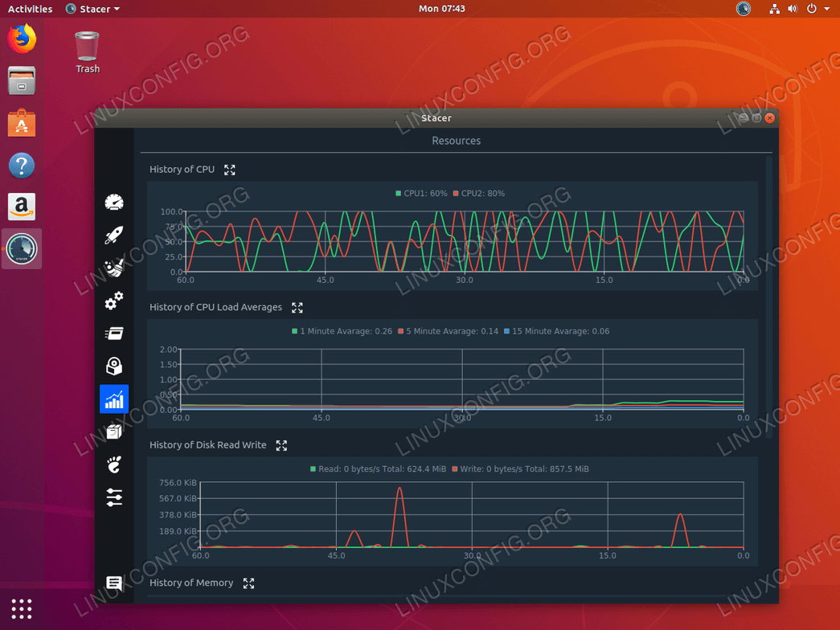
Task: Click the 'History of CPU' label
Action: tap(182, 170)
